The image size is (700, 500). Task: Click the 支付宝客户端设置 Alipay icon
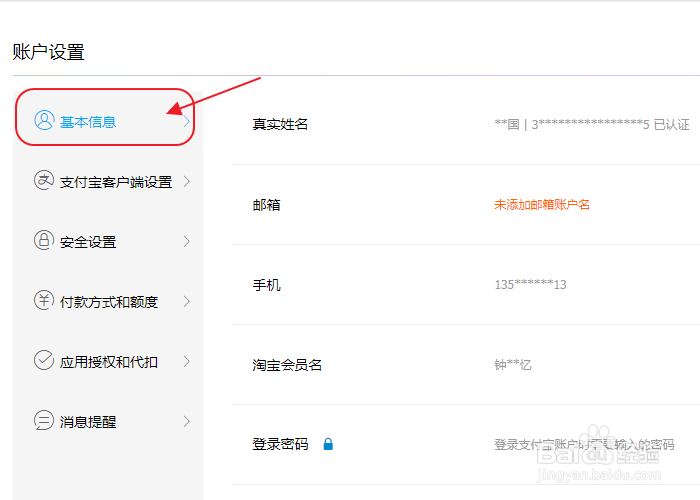(x=44, y=180)
